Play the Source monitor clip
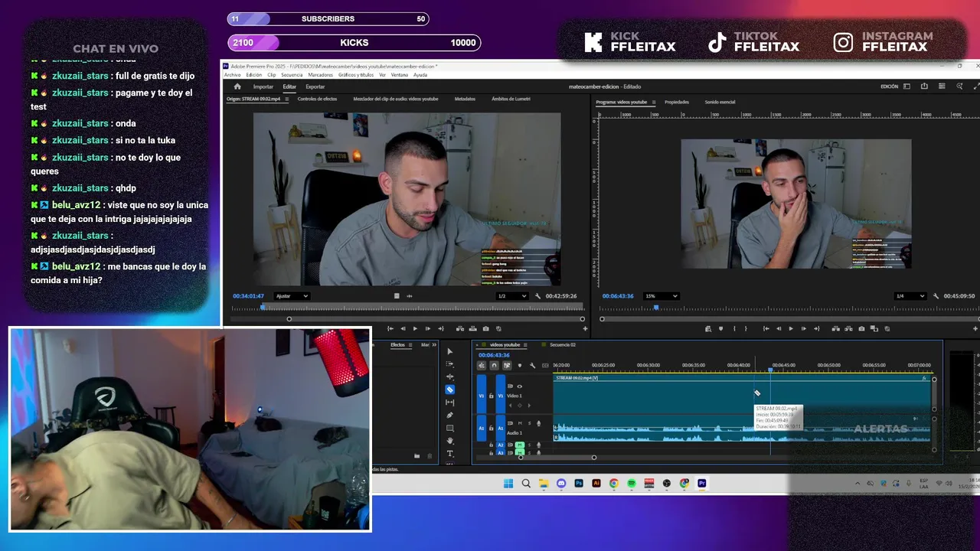The height and width of the screenshot is (551, 980). (x=415, y=328)
